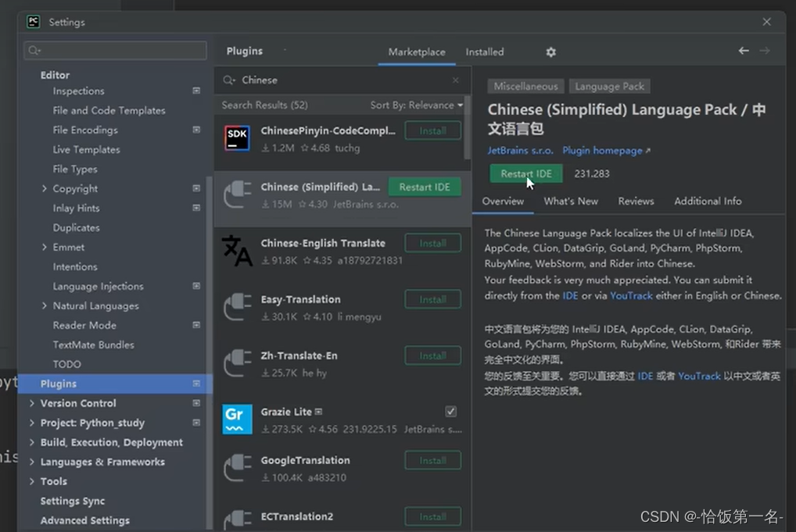The height and width of the screenshot is (532, 796).
Task: Click the plugin results list scrollbar
Action: click(x=468, y=127)
